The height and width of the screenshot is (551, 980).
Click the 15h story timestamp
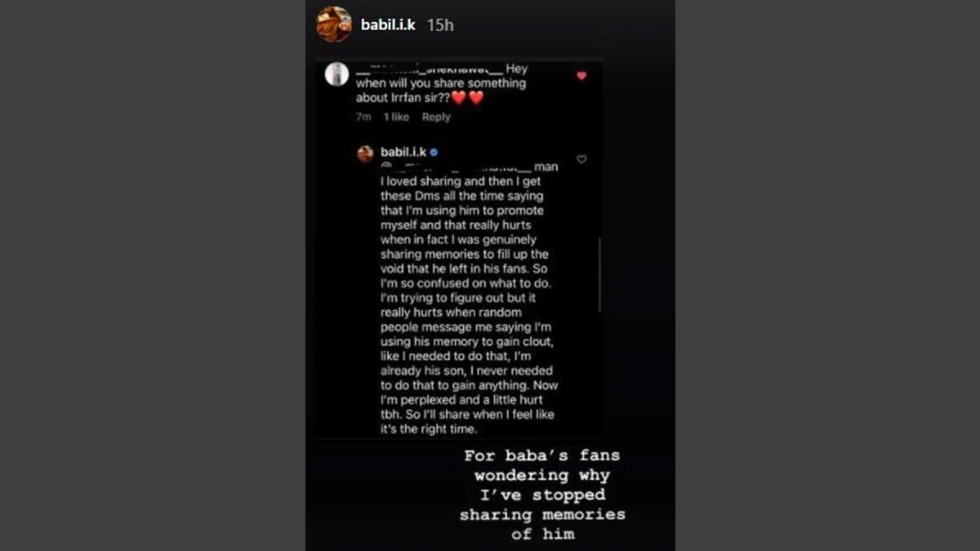tap(440, 25)
